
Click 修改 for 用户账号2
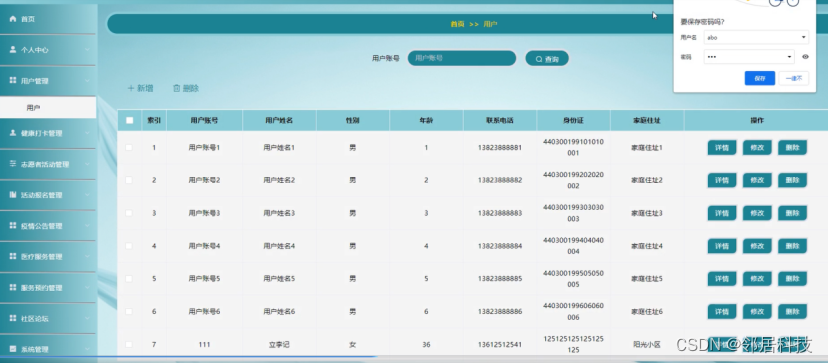pyautogui.click(x=757, y=181)
